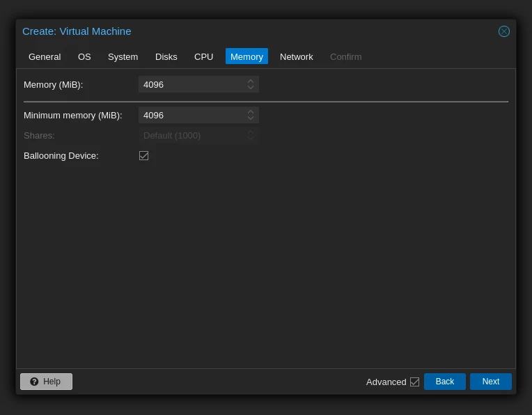Click the Help question mark icon

[x=34, y=382]
